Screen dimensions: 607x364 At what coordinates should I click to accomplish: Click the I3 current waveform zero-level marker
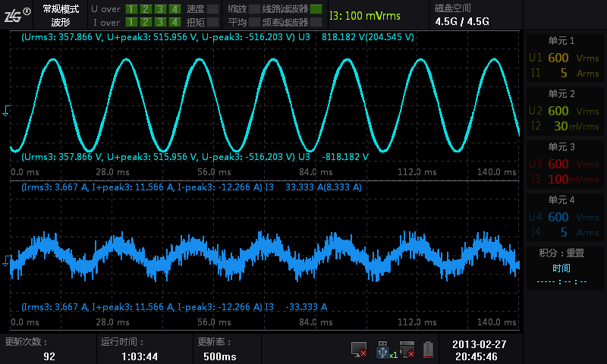5,261
